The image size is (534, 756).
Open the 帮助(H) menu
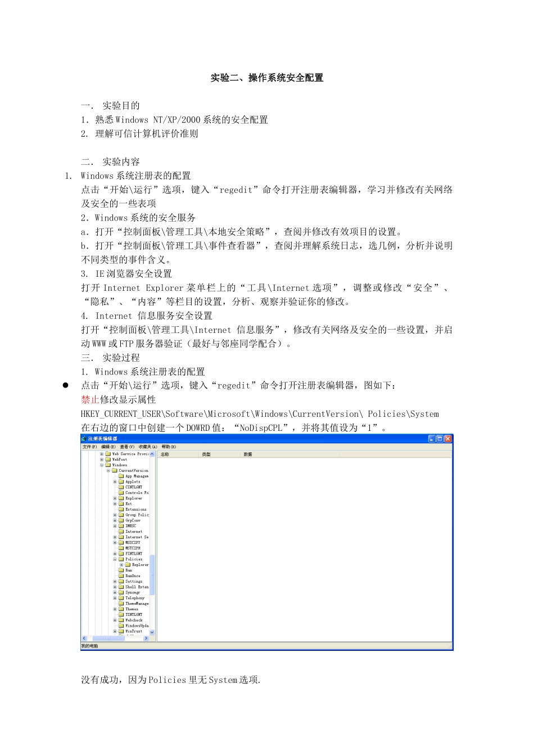(169, 447)
